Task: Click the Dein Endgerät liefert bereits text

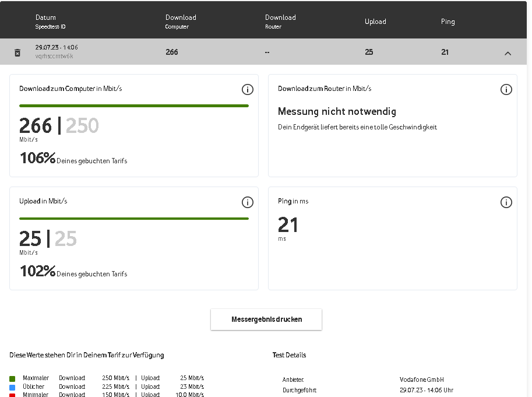Action: [x=357, y=127]
